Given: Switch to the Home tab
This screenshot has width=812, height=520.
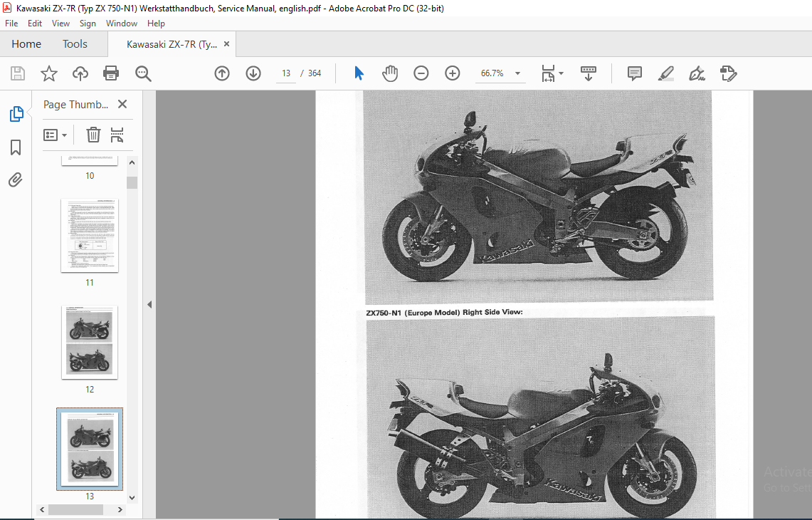Looking at the screenshot, I should 26,44.
